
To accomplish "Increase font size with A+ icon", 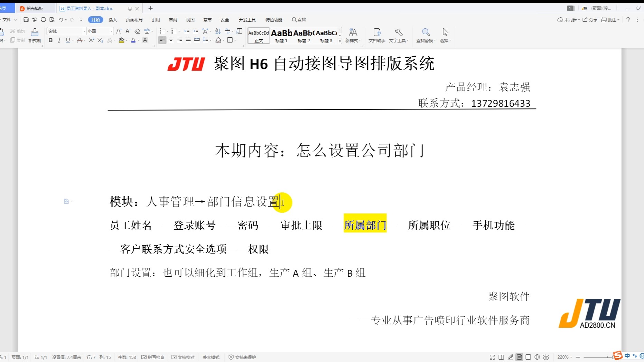I will click(119, 31).
